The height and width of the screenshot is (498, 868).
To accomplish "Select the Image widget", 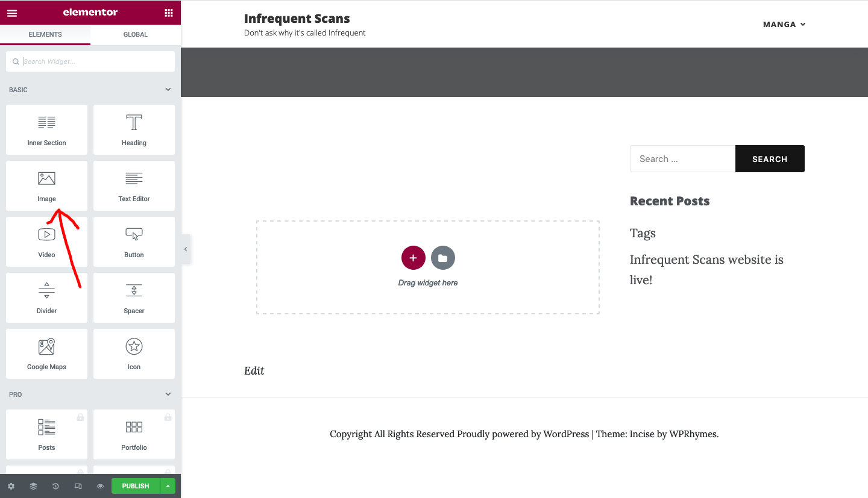I will pos(46,185).
